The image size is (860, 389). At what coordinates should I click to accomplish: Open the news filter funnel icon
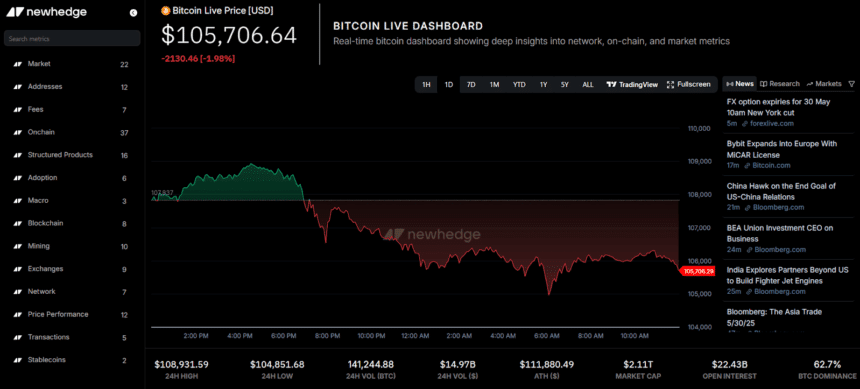point(851,84)
